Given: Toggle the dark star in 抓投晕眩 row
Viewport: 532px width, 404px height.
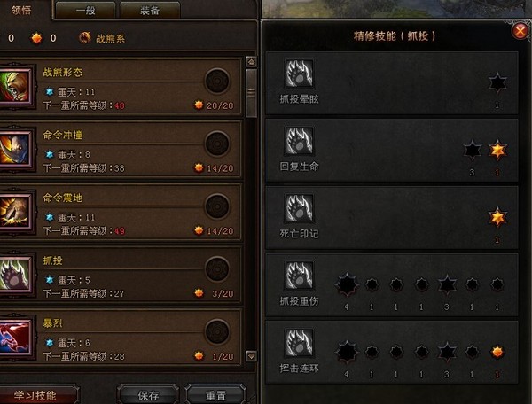Looking at the screenshot, I should (497, 82).
